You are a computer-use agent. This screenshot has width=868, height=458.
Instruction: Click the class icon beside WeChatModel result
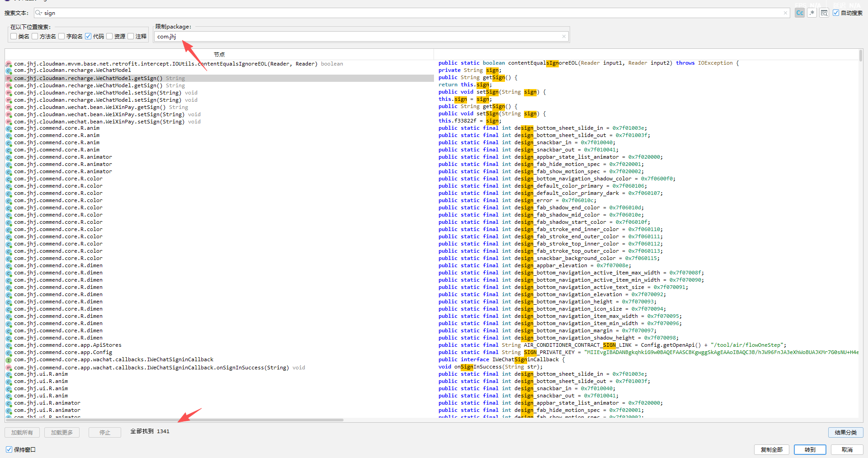(9, 71)
